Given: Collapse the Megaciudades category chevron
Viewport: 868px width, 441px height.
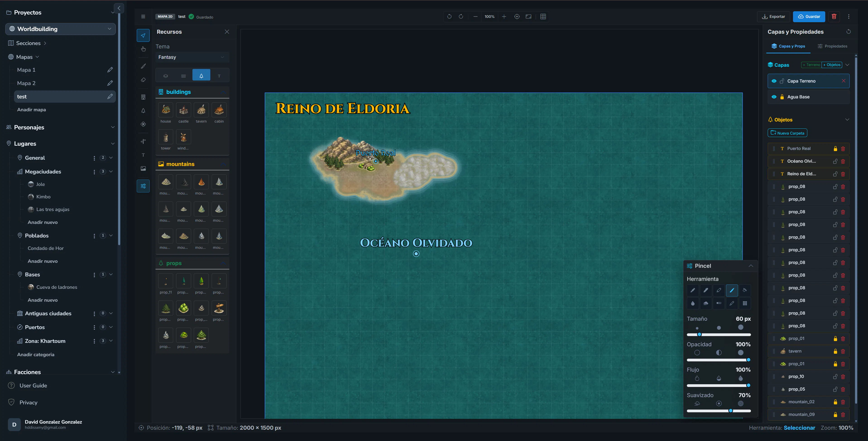Looking at the screenshot, I should click(x=111, y=172).
